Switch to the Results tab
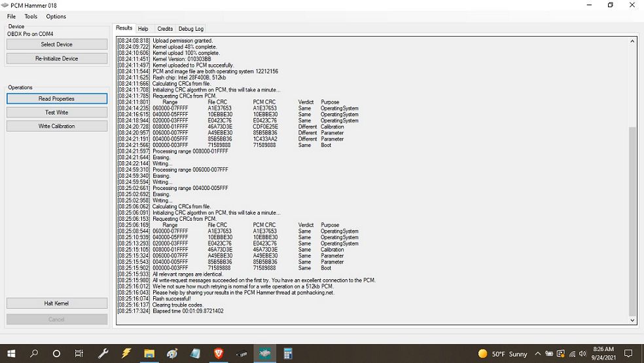Viewport: 644px width, 363px height. pos(124,28)
